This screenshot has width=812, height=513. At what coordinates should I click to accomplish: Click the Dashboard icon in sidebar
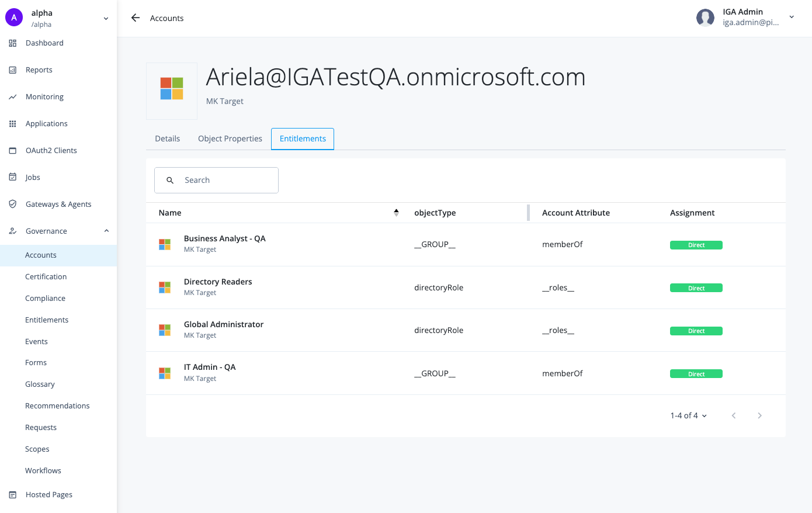click(x=13, y=43)
